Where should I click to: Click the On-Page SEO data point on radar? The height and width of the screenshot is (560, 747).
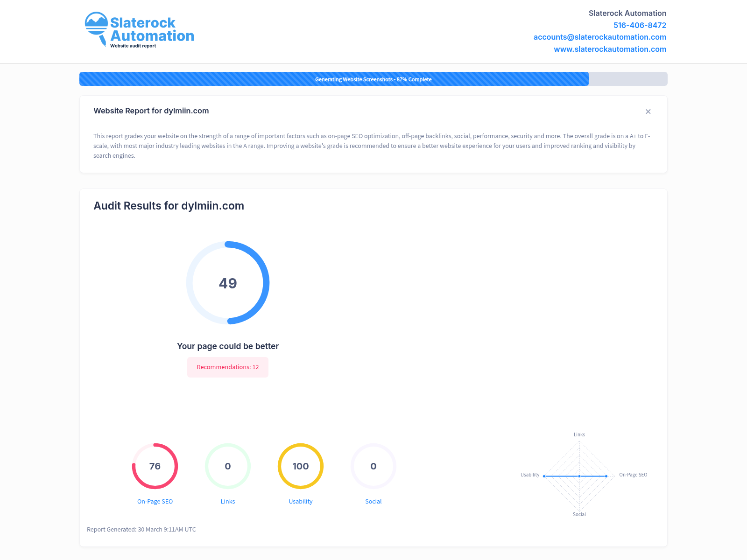coord(606,476)
